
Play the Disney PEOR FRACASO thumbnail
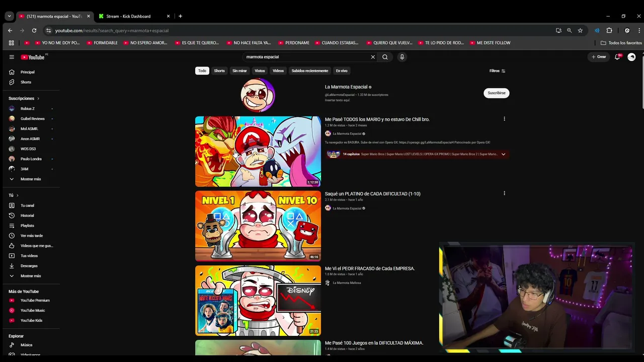tap(258, 300)
